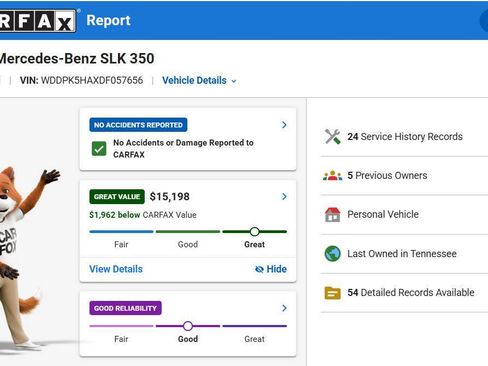Click the Report header title

pos(108,20)
